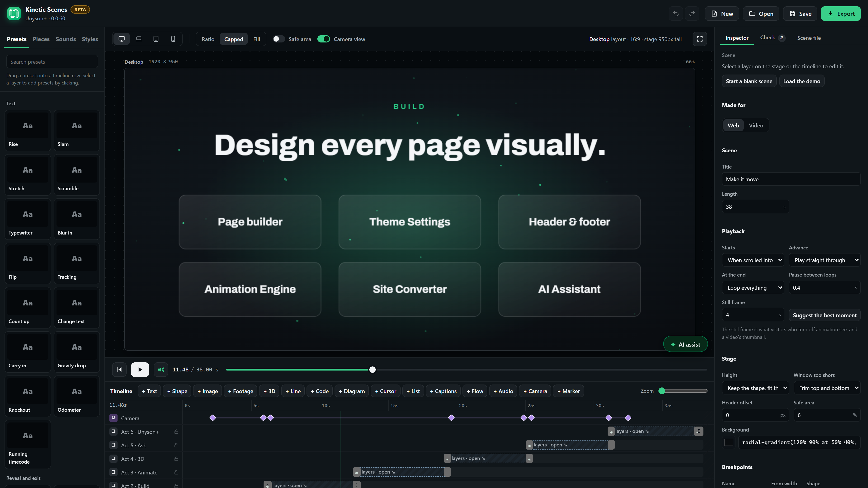Screen dimensions: 868x488
Task: Open the Window too short dropdown
Action: [827, 388]
